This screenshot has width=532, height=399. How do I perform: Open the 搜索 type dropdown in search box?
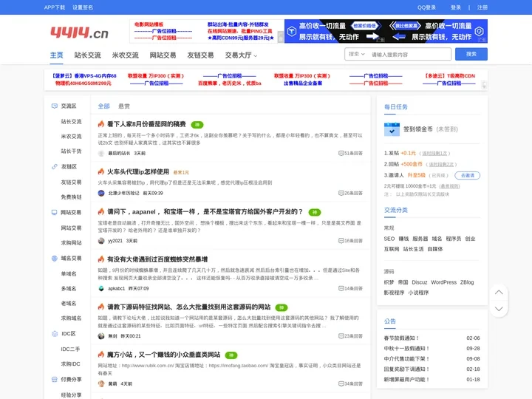[x=357, y=54]
